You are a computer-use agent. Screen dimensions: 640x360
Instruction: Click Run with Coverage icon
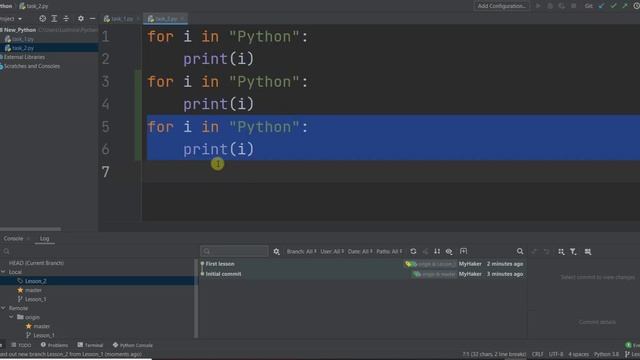tap(562, 6)
